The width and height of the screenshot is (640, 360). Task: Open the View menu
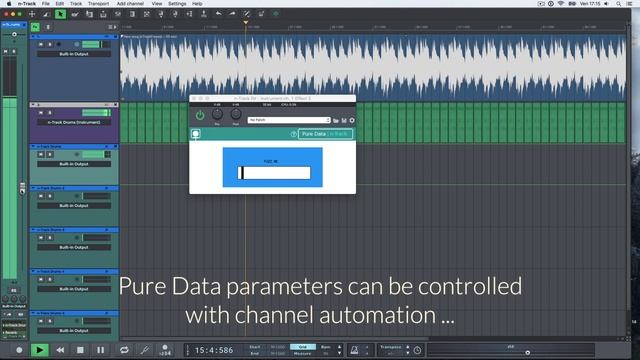[x=157, y=4]
